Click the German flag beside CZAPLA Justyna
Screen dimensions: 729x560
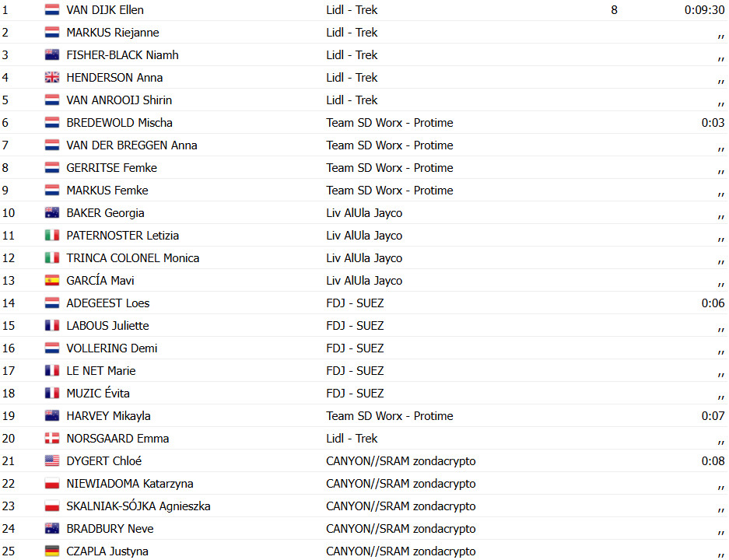coord(52,551)
